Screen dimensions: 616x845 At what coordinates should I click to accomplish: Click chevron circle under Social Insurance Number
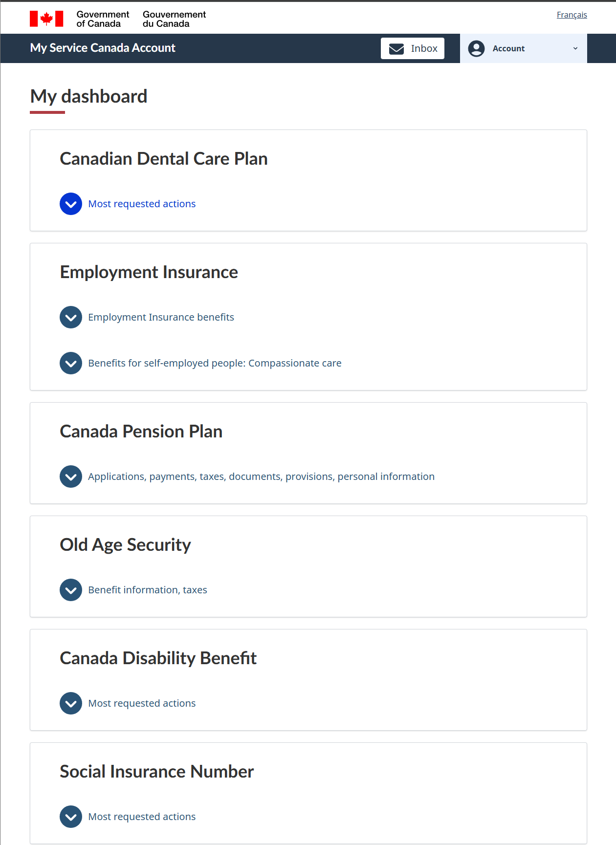click(71, 817)
